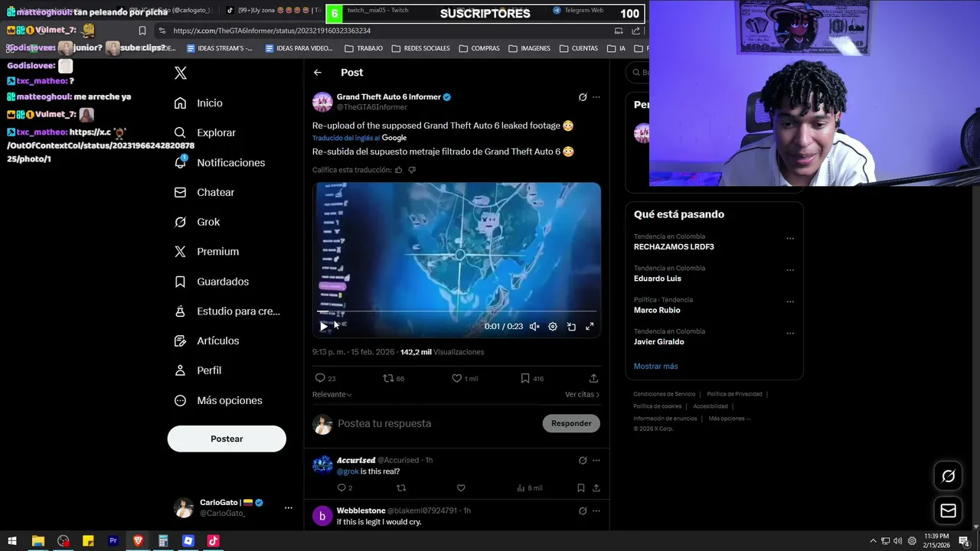Viewport: 980px width, 551px height.
Task: Open RECHAZAMOS LRDF3 trend
Action: pyautogui.click(x=674, y=247)
